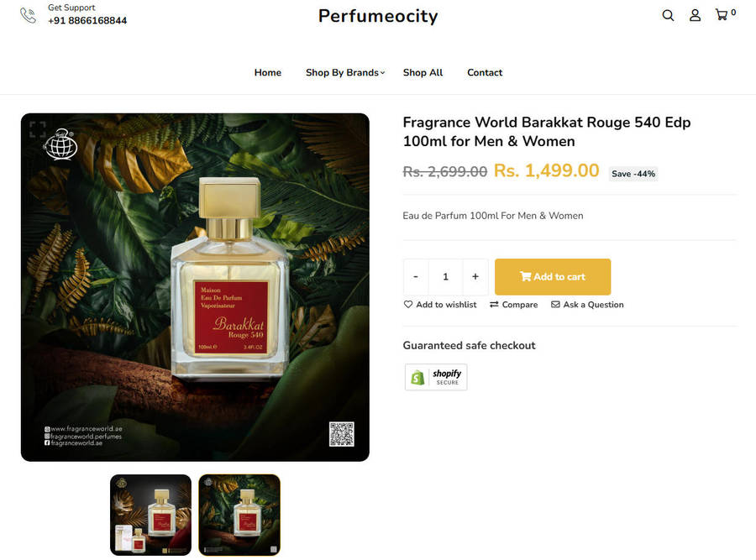
Task: Click the Add to cart button
Action: pos(552,276)
